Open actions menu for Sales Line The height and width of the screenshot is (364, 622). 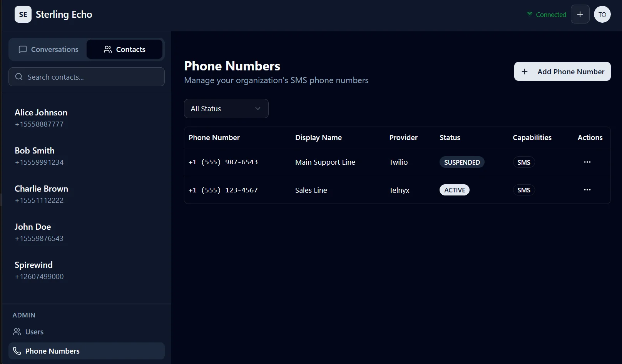587,190
